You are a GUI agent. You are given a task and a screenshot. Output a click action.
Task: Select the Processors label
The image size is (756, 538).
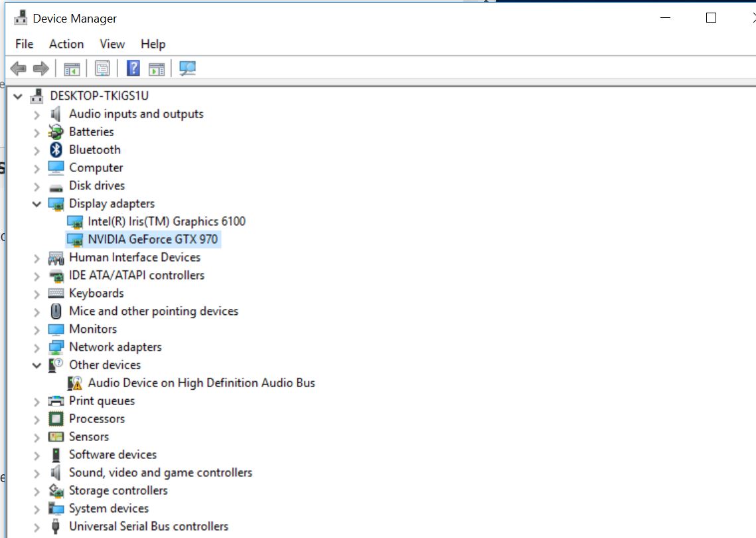[x=96, y=419]
